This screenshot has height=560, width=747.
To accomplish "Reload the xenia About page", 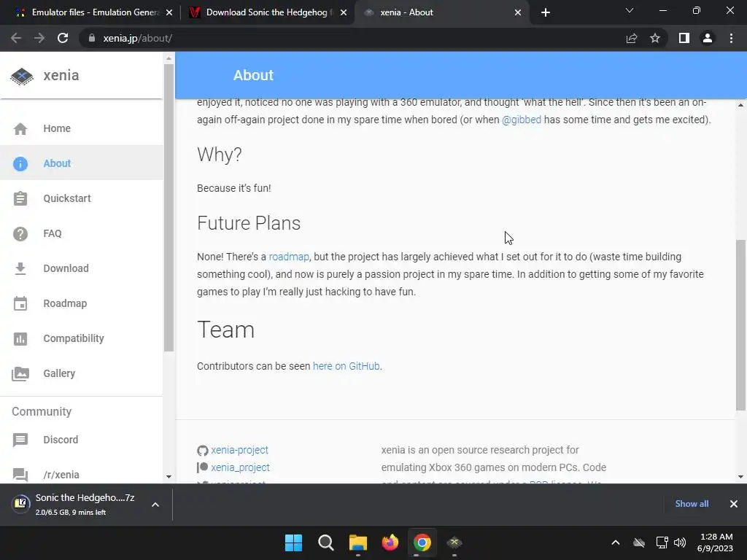I will point(63,38).
